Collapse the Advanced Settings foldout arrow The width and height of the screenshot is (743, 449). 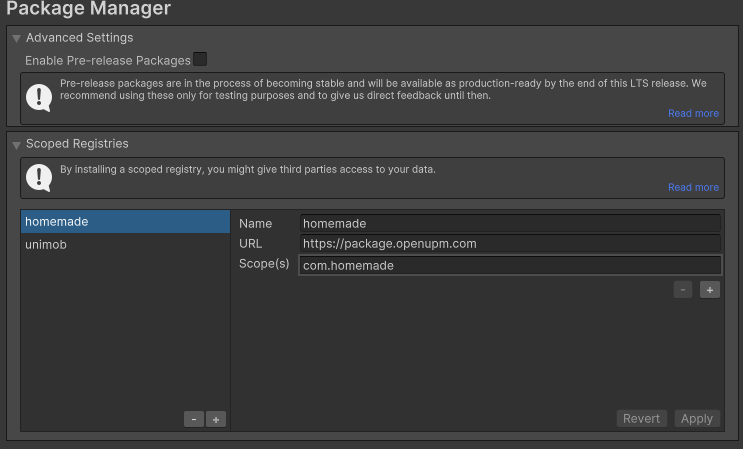16,38
